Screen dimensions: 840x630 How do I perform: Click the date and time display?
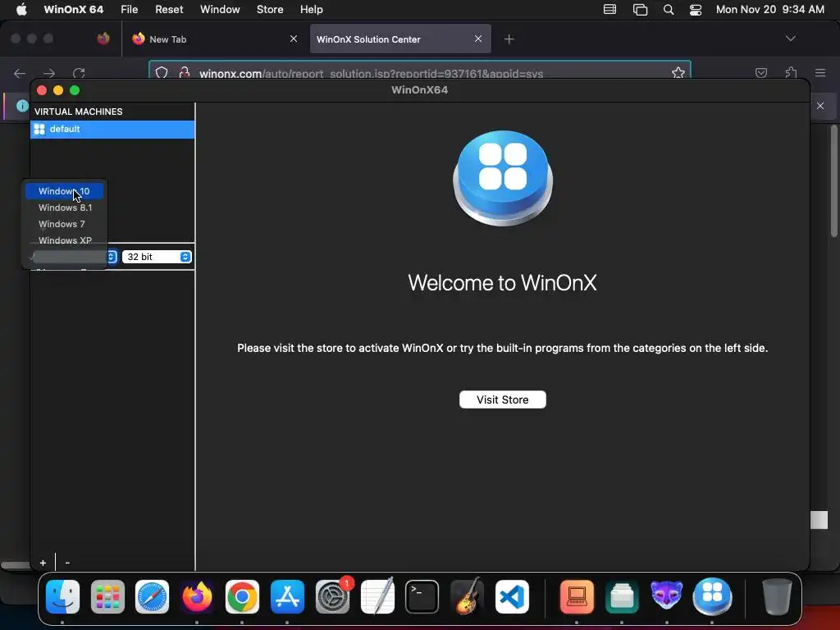769,10
